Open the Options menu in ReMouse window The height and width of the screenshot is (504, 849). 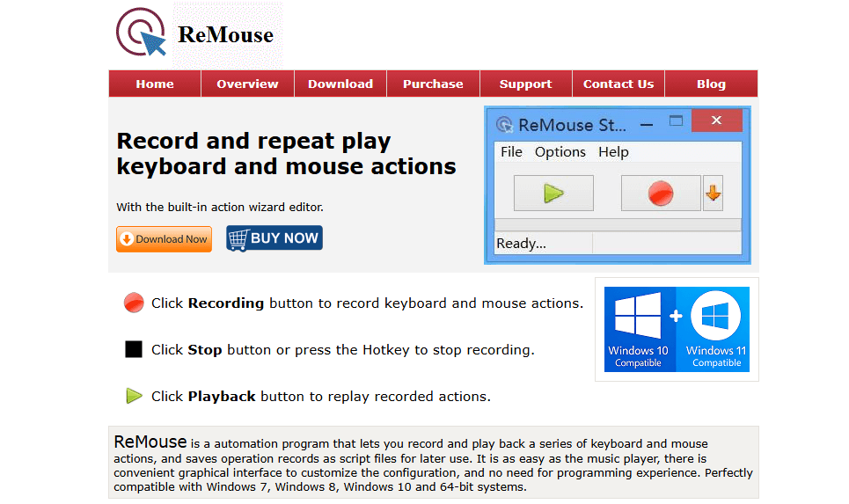tap(560, 151)
